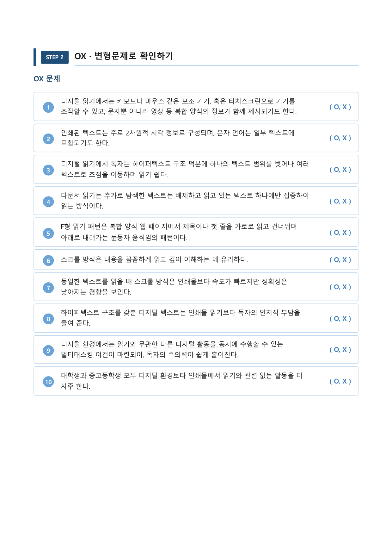Click the STEP 2 badge

coord(55,57)
